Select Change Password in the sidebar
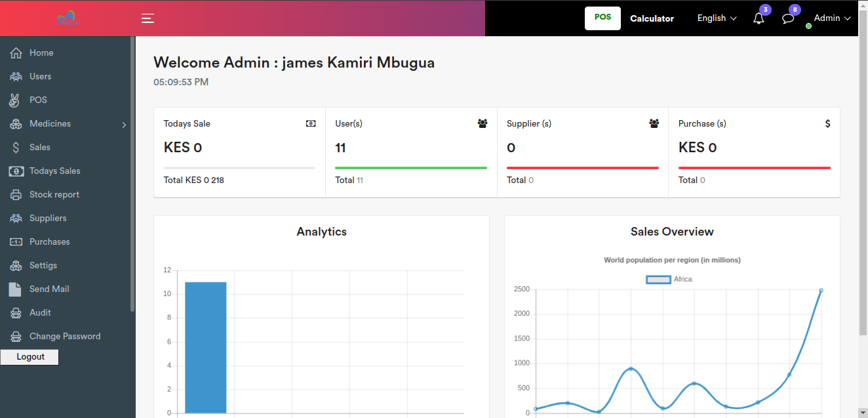The image size is (868, 418). point(65,337)
